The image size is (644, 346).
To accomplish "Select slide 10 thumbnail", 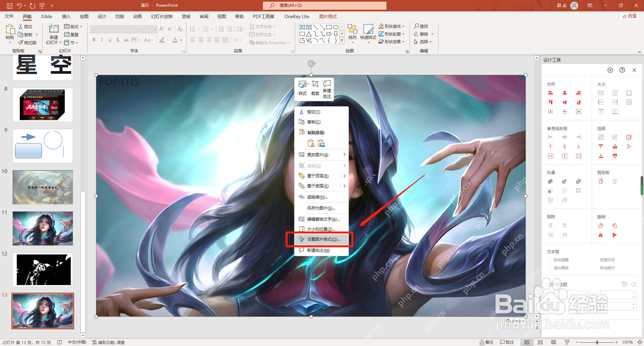I will tap(43, 187).
